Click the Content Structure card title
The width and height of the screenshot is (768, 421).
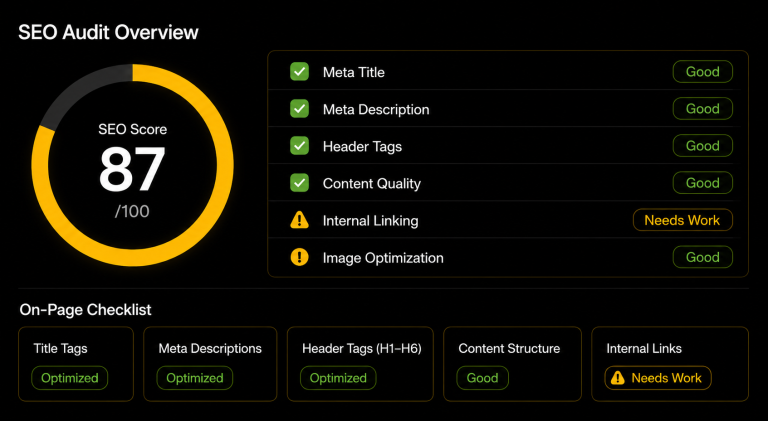[x=509, y=349]
